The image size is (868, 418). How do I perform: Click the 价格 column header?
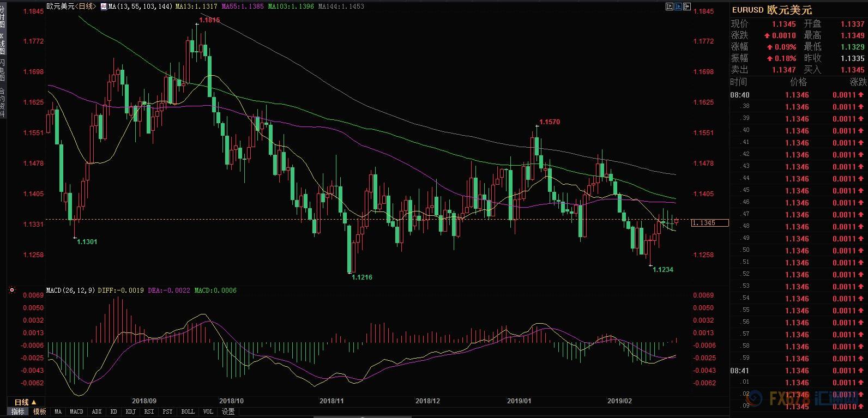point(798,82)
